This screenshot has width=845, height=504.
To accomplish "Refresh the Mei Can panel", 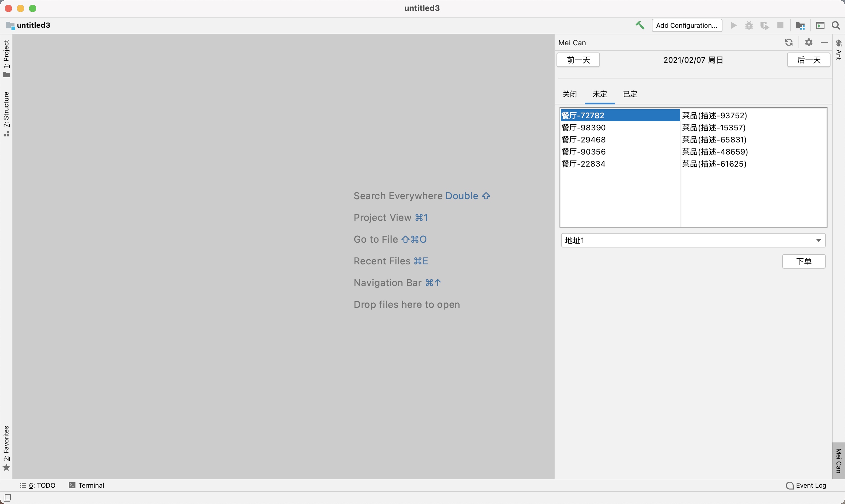I will [789, 43].
